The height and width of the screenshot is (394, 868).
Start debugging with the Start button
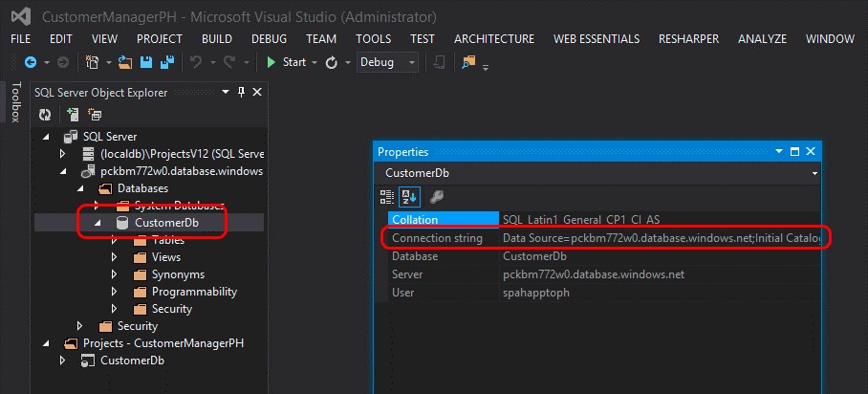pos(286,62)
